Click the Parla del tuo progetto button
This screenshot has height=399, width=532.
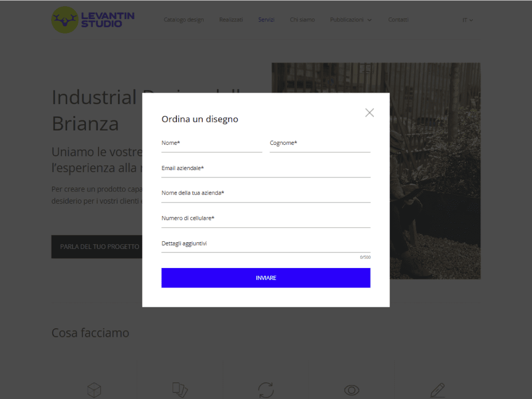[97, 247]
